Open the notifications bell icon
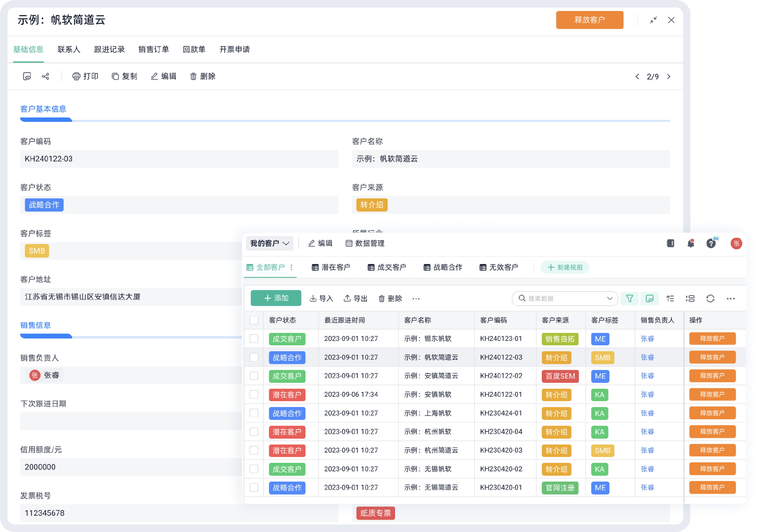 click(x=691, y=244)
